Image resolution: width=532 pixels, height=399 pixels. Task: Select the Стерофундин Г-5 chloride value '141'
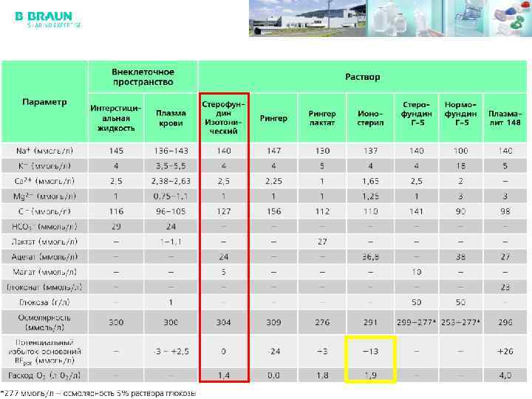pyautogui.click(x=416, y=211)
